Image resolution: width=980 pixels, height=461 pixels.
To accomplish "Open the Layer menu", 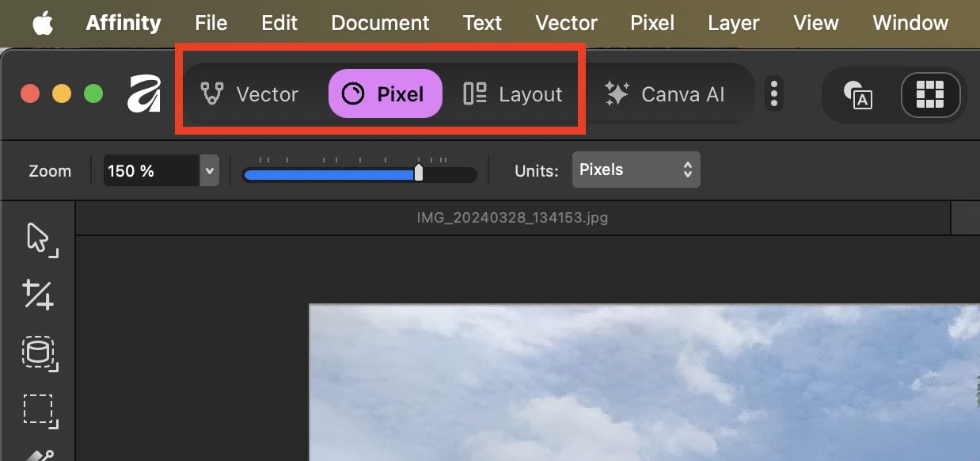I will pyautogui.click(x=733, y=23).
